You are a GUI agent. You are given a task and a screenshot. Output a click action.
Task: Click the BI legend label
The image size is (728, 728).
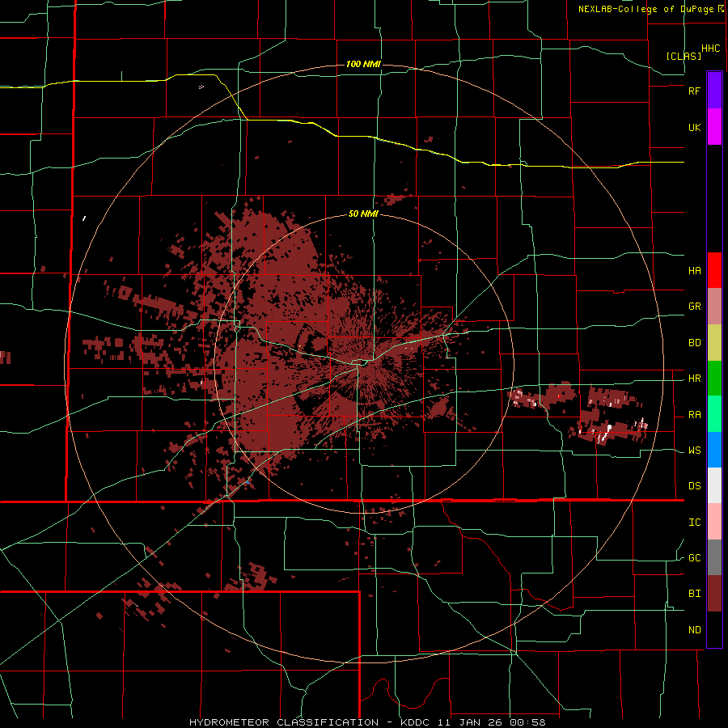coord(694,594)
